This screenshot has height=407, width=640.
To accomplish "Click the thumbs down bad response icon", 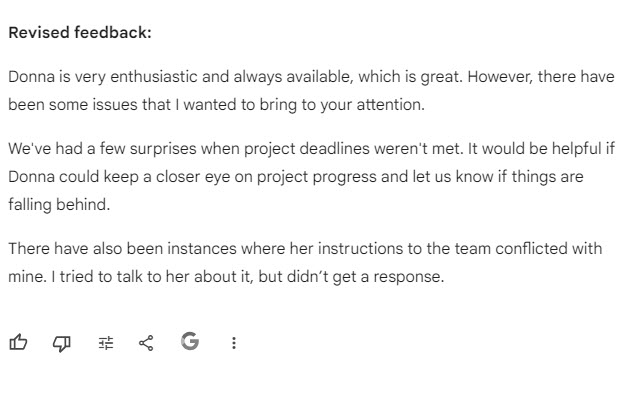I will coord(62,343).
